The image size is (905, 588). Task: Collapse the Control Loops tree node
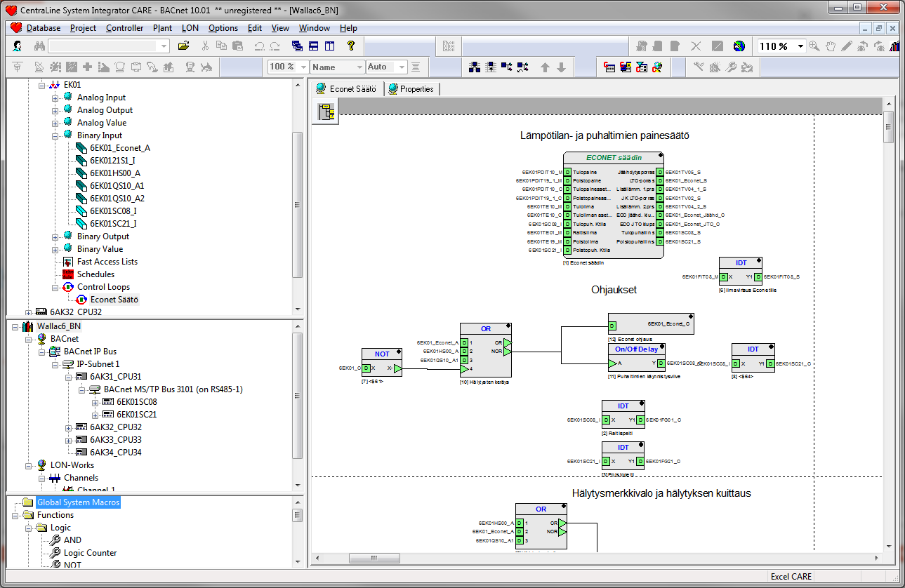[x=55, y=287]
